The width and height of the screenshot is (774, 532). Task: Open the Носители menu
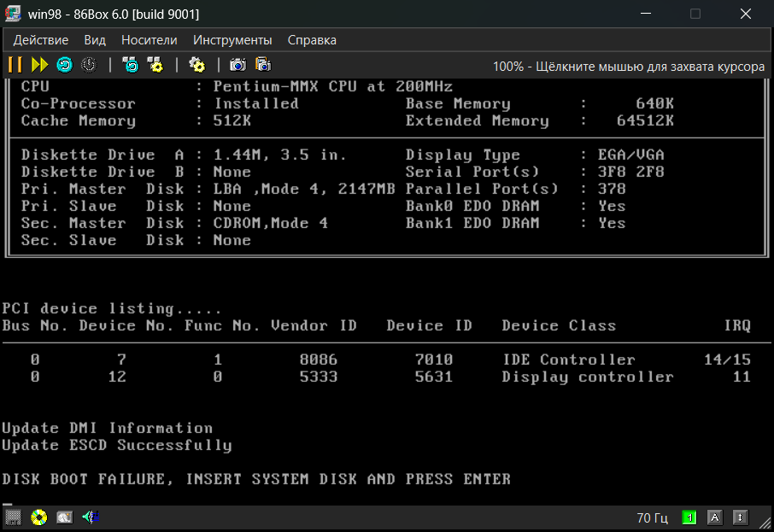pos(149,40)
